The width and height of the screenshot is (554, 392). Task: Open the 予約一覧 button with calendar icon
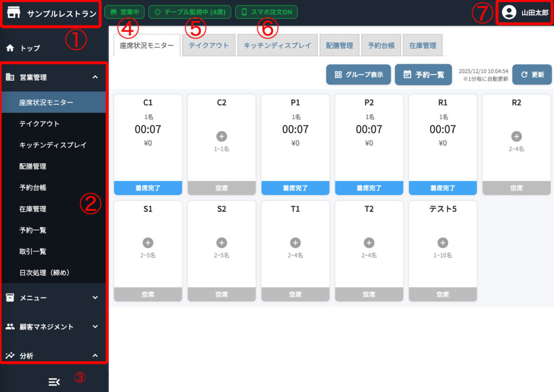pos(423,75)
